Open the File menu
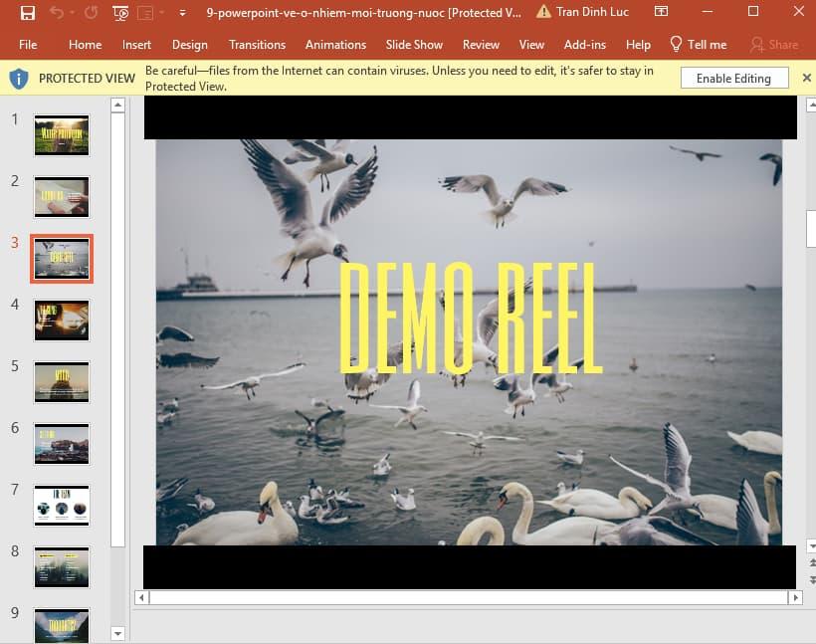This screenshot has height=644, width=816. (28, 44)
